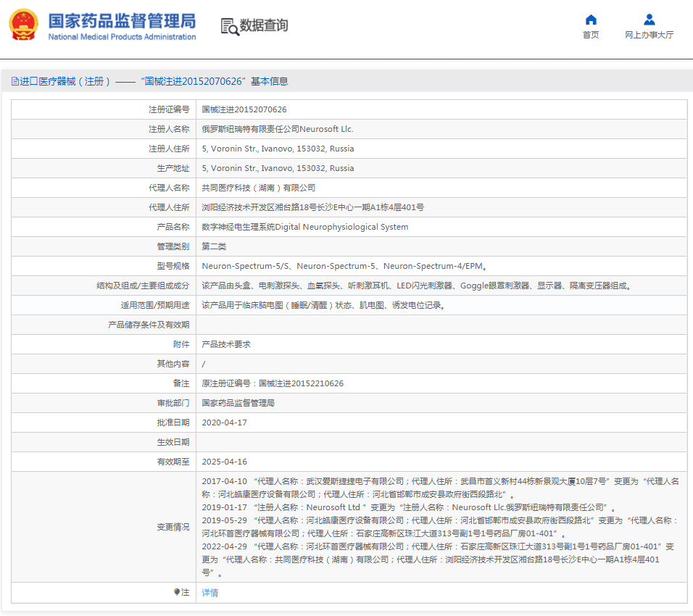This screenshot has height=616, width=693.
Task: Click the 产品技术要求 attachment cell
Action: coord(225,344)
